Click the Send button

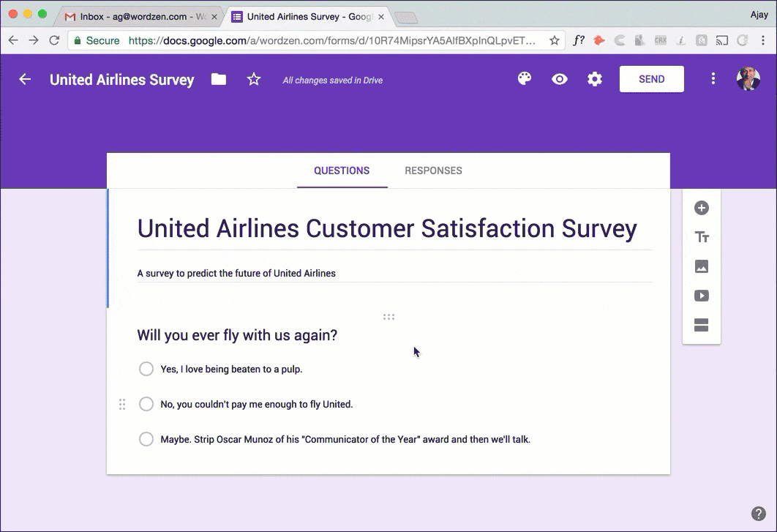coord(651,79)
